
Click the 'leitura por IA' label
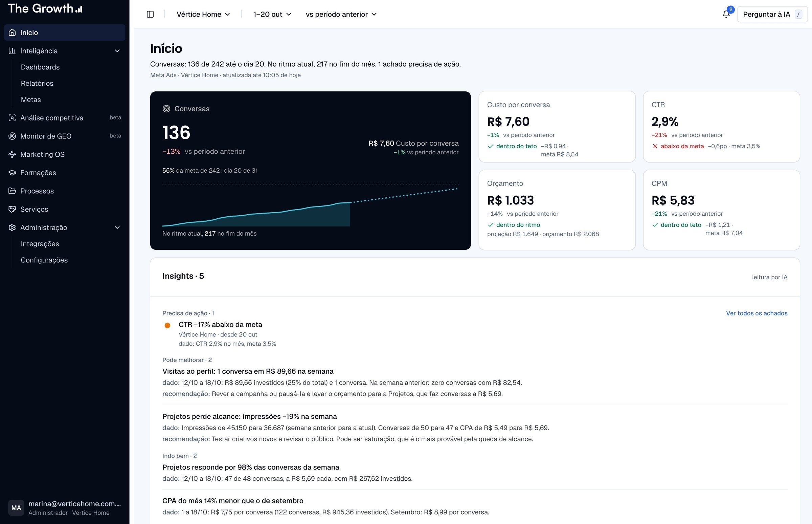769,277
